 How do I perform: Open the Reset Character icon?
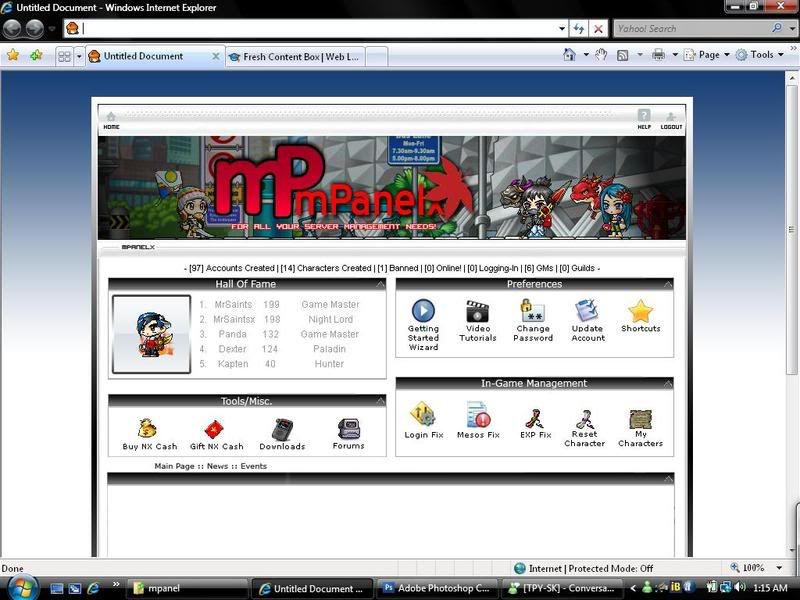click(585, 418)
